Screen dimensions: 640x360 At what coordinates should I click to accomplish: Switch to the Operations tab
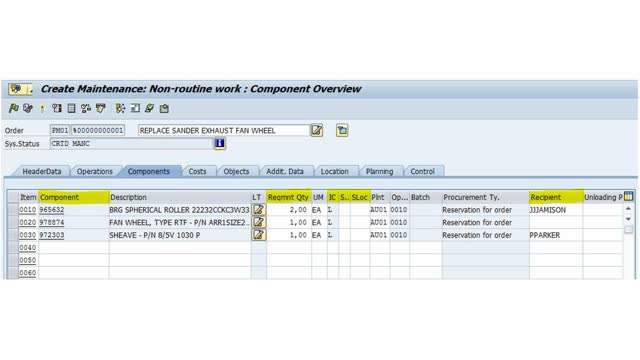click(95, 171)
